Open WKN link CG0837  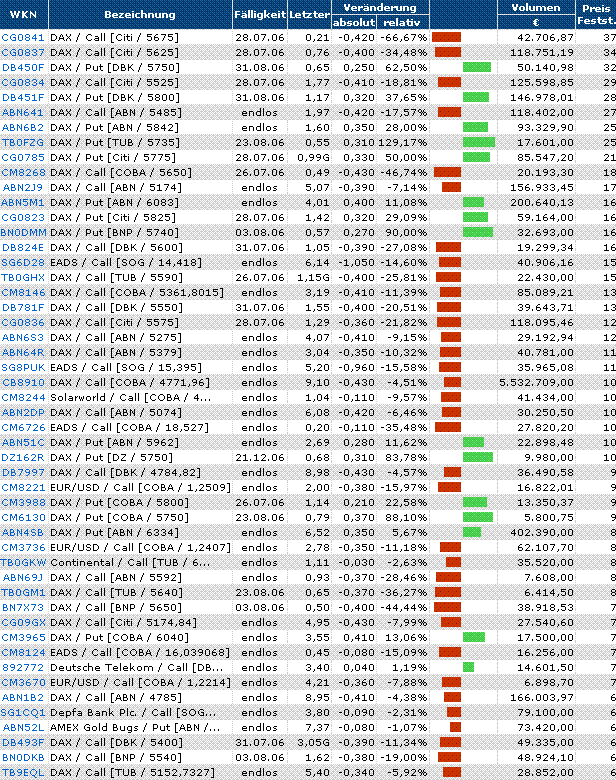[23, 52]
